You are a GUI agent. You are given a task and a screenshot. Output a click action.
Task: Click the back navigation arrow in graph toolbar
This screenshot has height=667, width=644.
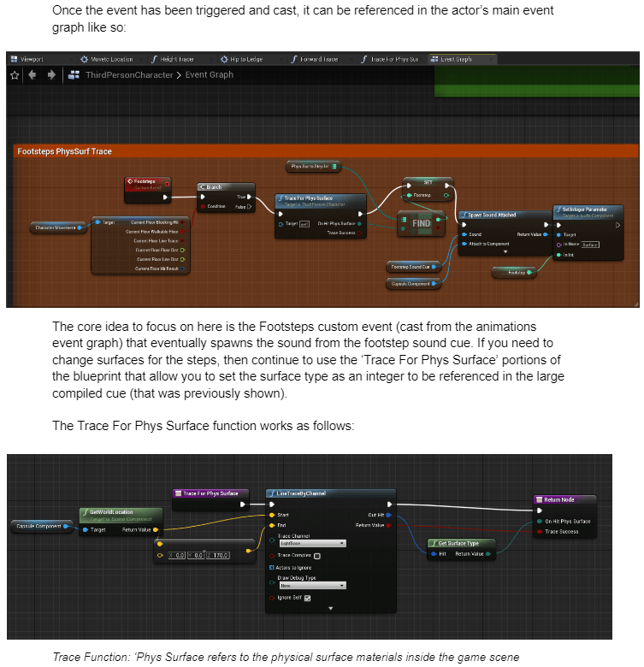pos(32,75)
